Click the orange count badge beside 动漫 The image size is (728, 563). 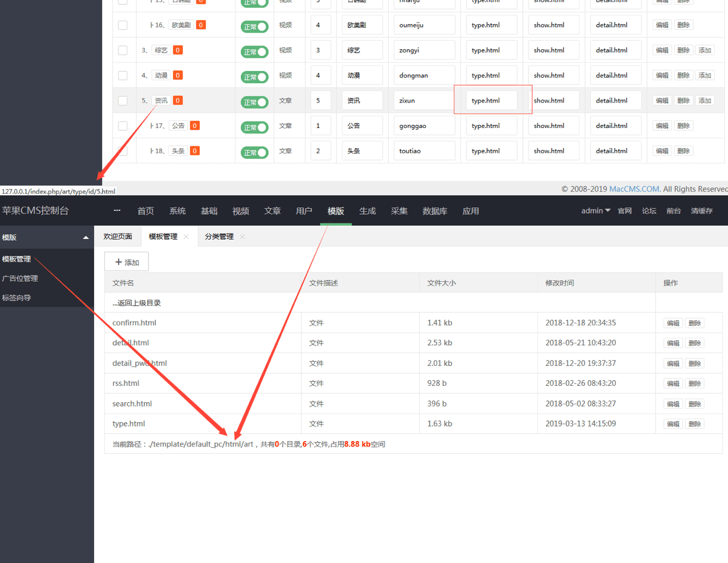coord(178,75)
